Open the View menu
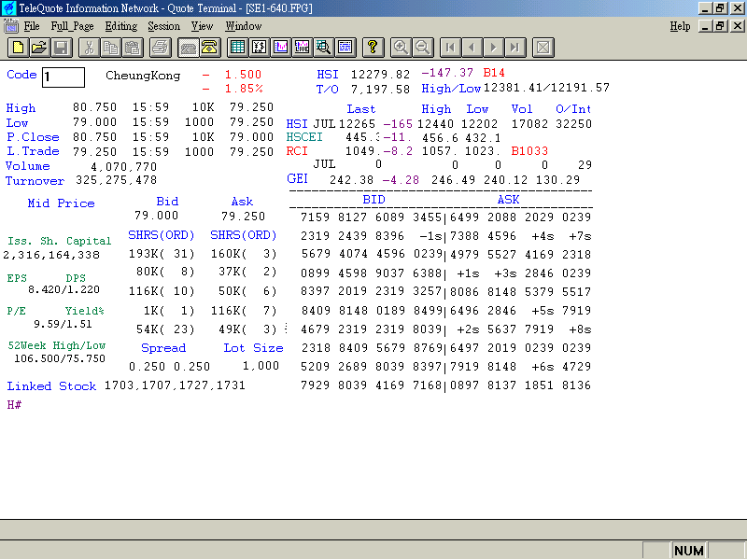 (x=202, y=26)
